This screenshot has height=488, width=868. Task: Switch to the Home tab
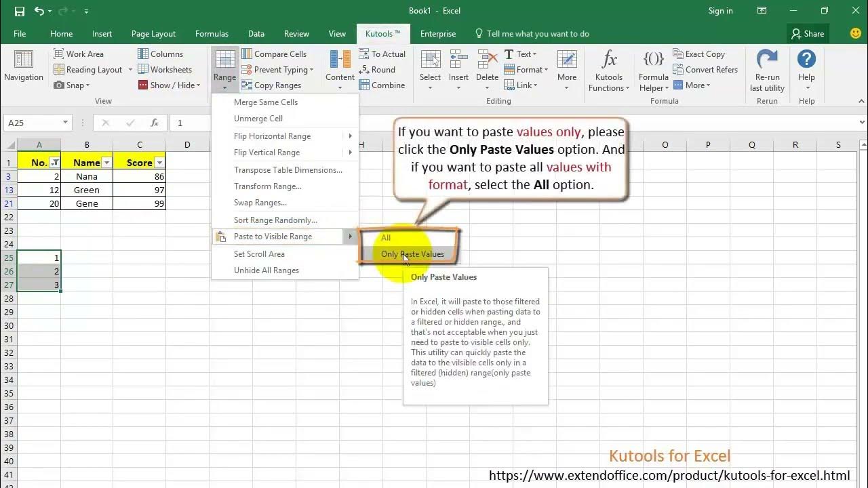61,34
